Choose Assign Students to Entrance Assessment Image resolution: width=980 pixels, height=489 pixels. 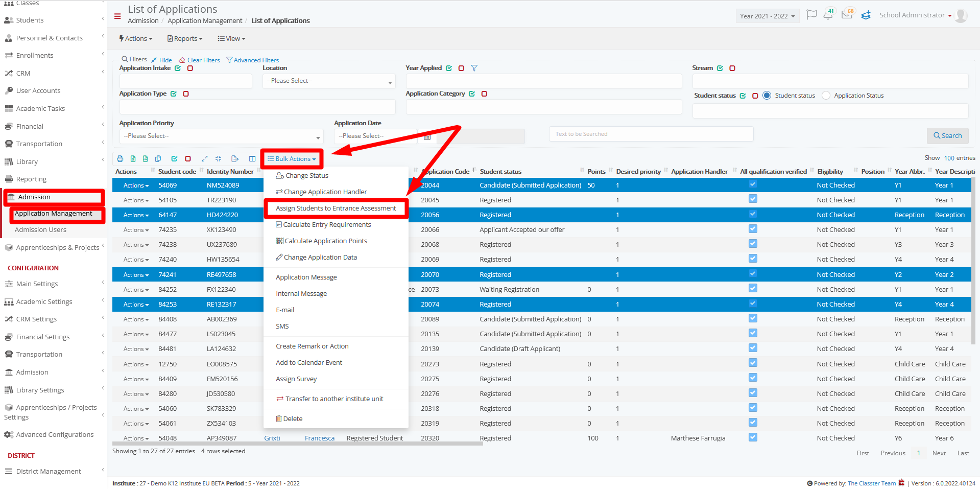click(336, 208)
